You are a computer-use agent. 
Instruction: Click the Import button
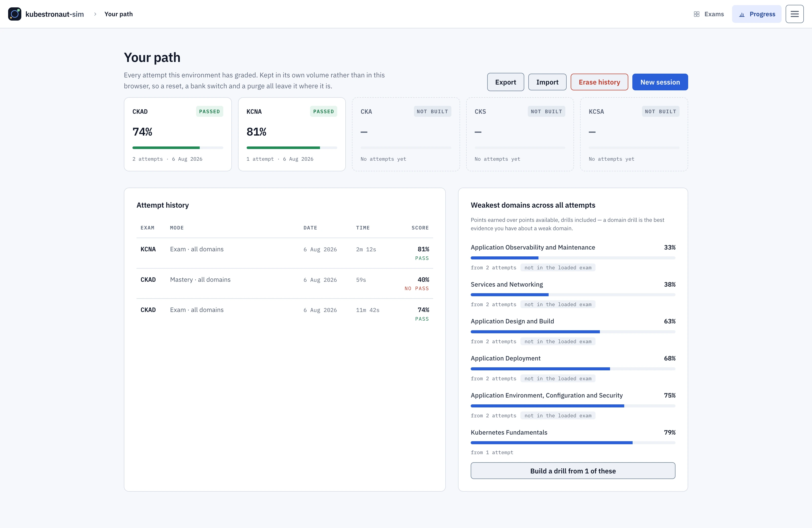547,82
